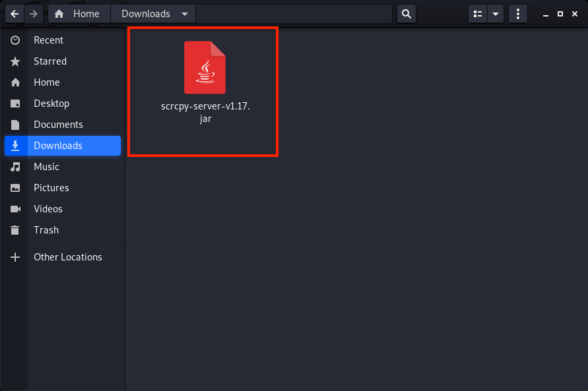The height and width of the screenshot is (391, 588).
Task: Toggle list view using the view icon
Action: [478, 14]
